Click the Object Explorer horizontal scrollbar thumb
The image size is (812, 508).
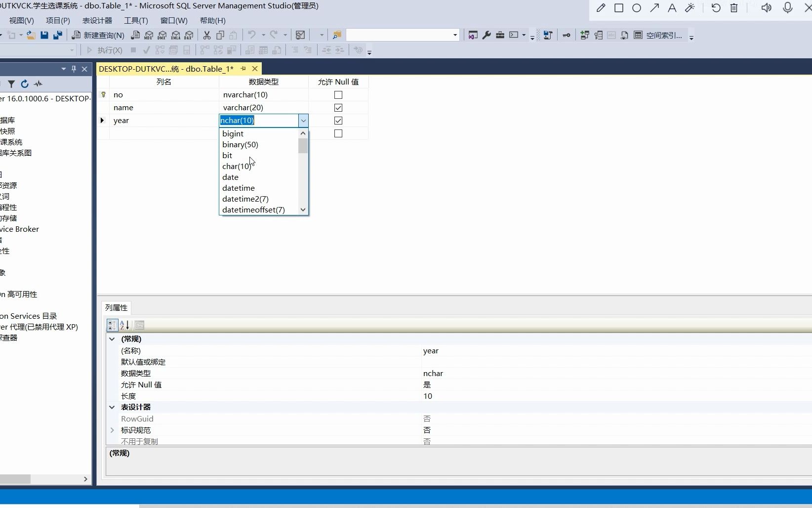(15, 479)
